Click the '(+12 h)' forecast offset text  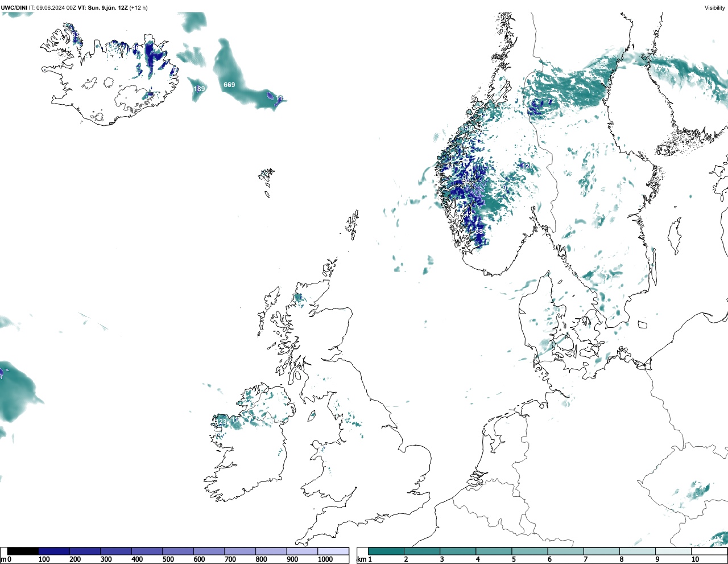point(139,8)
